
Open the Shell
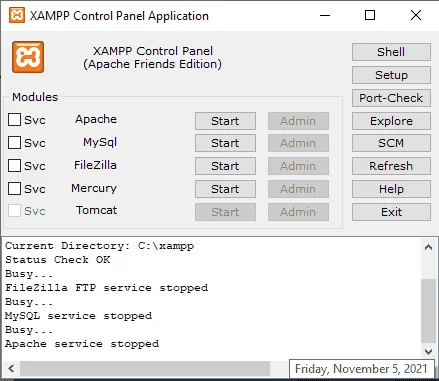tap(391, 52)
